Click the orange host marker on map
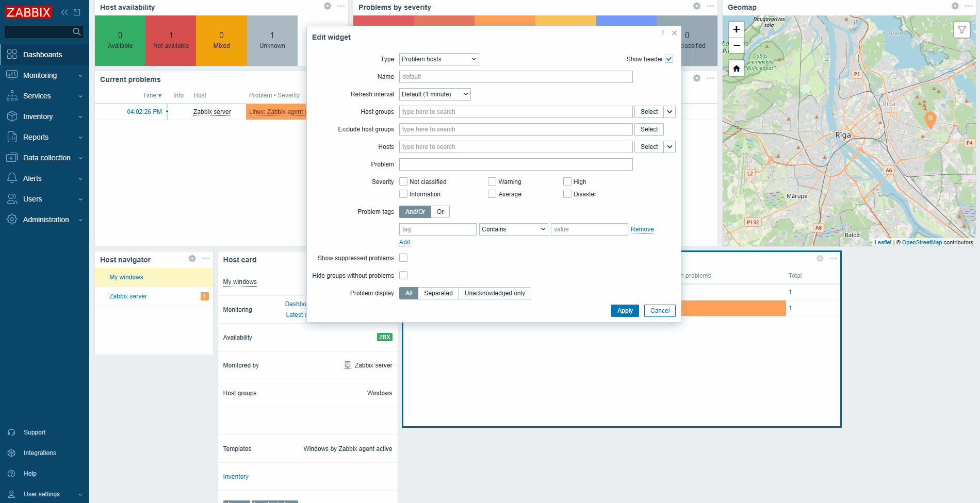This screenshot has height=503, width=980. pos(930,120)
